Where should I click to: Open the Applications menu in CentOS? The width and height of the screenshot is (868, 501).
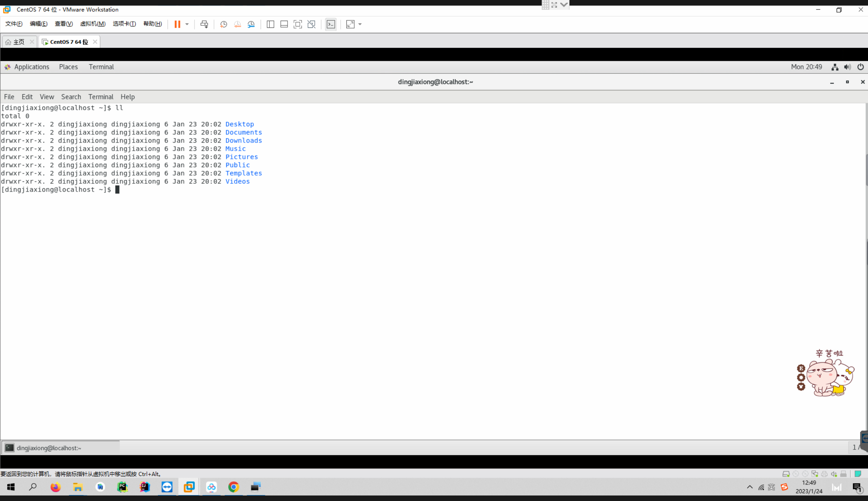pyautogui.click(x=32, y=67)
